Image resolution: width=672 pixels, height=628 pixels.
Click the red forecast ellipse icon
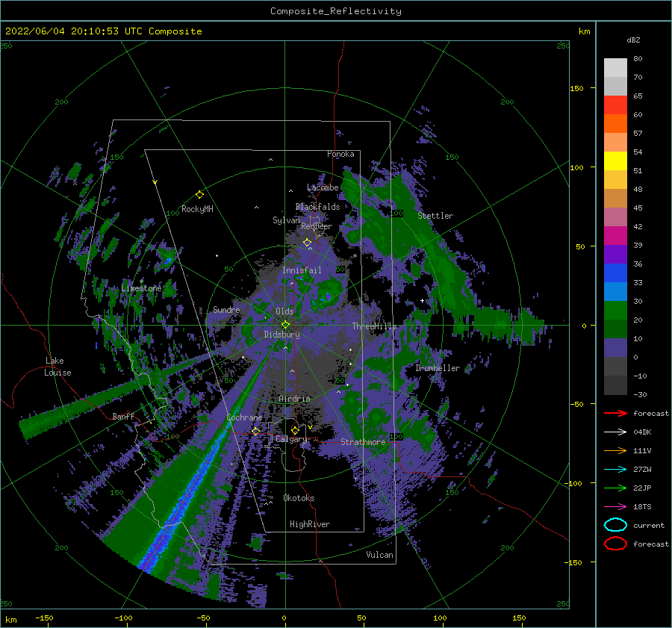615,544
